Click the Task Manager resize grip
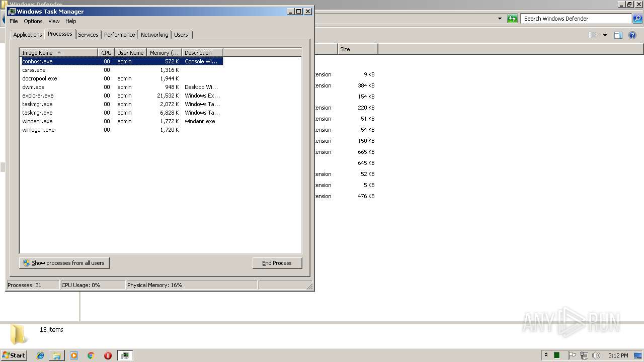 (310, 286)
